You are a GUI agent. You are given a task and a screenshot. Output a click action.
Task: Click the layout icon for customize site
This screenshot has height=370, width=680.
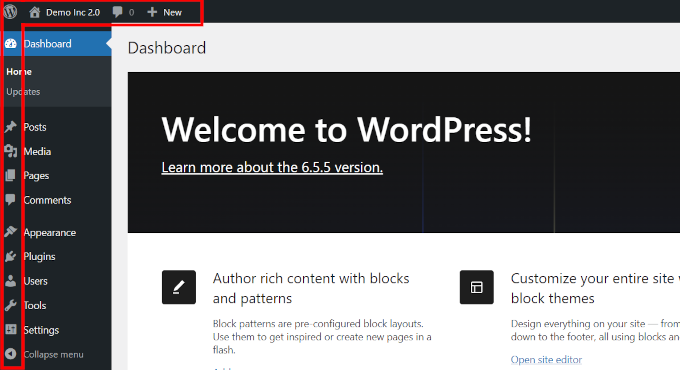(x=477, y=287)
